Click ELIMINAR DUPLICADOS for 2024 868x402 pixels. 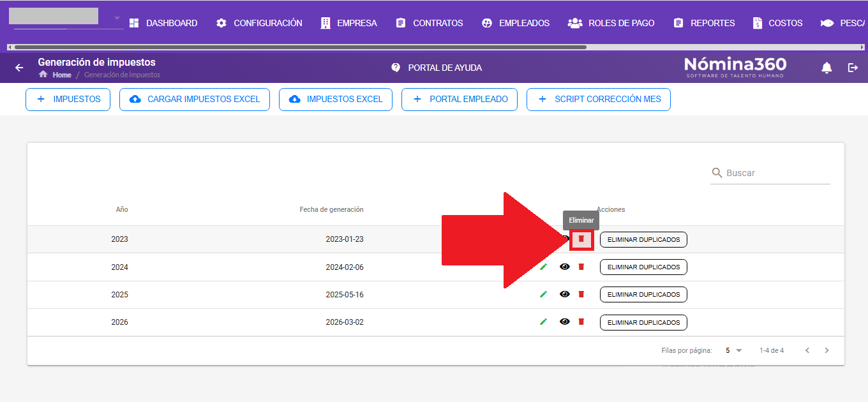(x=643, y=267)
